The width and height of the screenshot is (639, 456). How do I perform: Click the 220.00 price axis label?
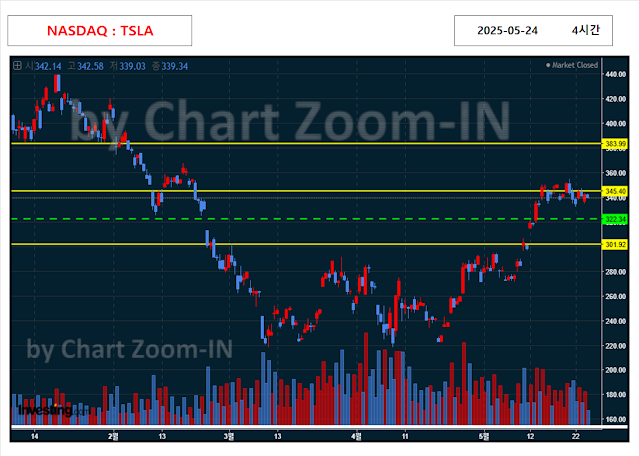click(x=616, y=346)
